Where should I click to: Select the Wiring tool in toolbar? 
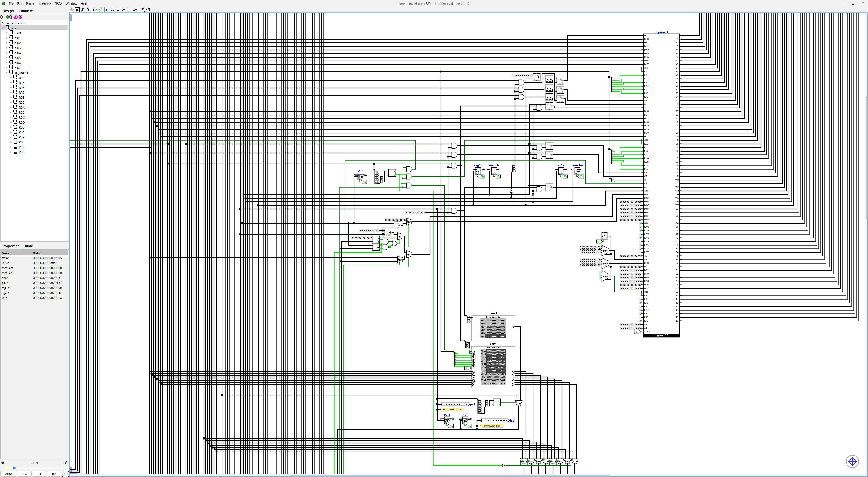tap(83, 10)
